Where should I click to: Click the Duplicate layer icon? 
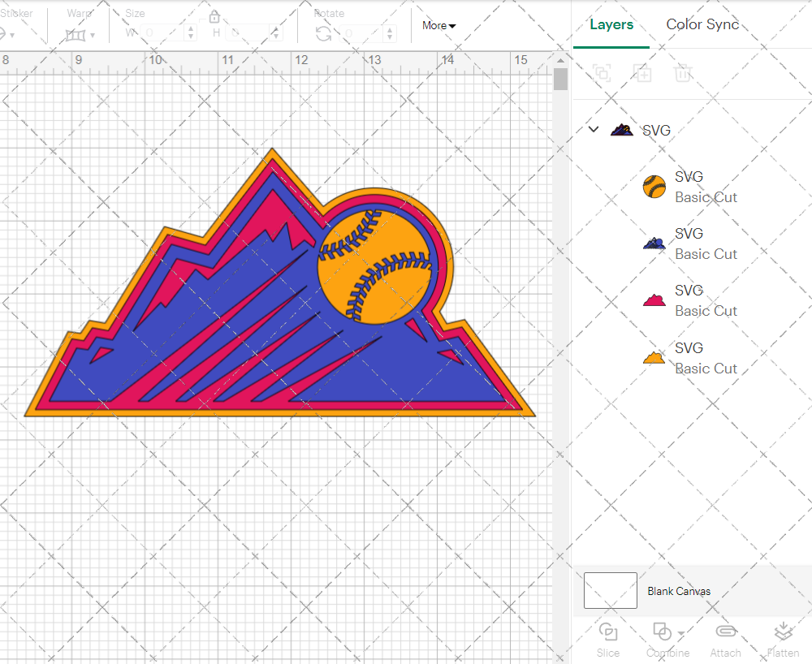point(642,74)
